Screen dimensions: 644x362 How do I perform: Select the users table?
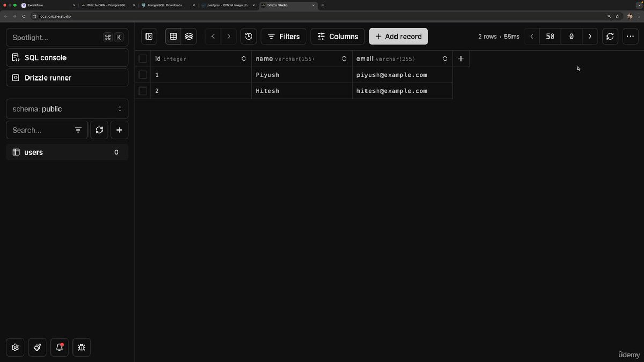tap(67, 152)
